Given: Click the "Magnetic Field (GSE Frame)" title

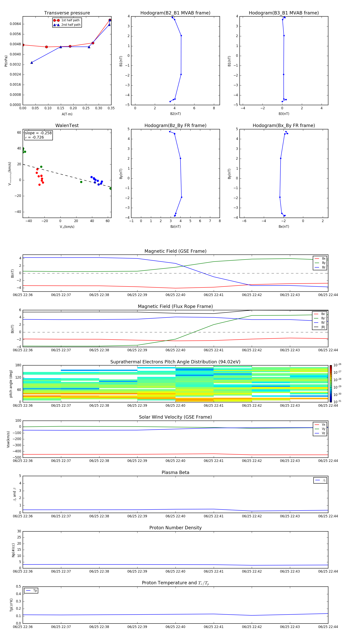Looking at the screenshot, I should tap(175, 251).
